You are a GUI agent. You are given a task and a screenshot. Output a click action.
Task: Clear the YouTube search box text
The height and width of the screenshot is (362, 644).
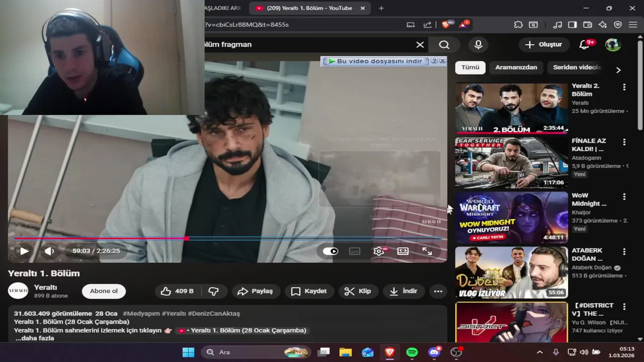420,44
